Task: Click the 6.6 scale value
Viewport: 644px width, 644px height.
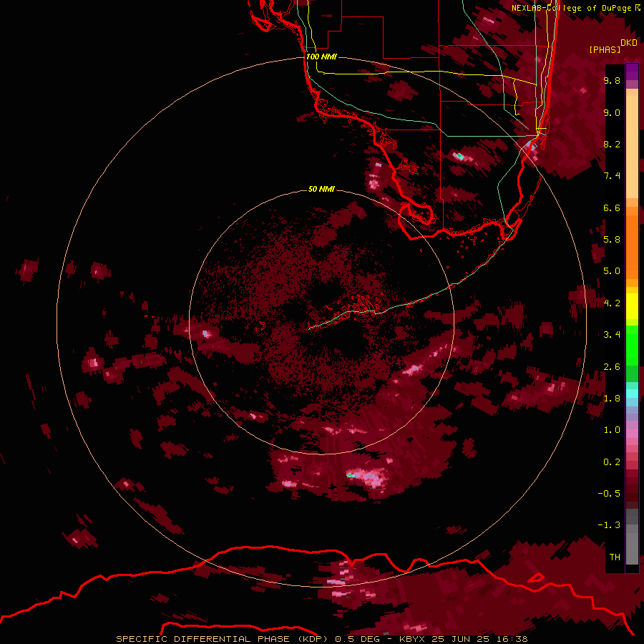Action: [612, 208]
